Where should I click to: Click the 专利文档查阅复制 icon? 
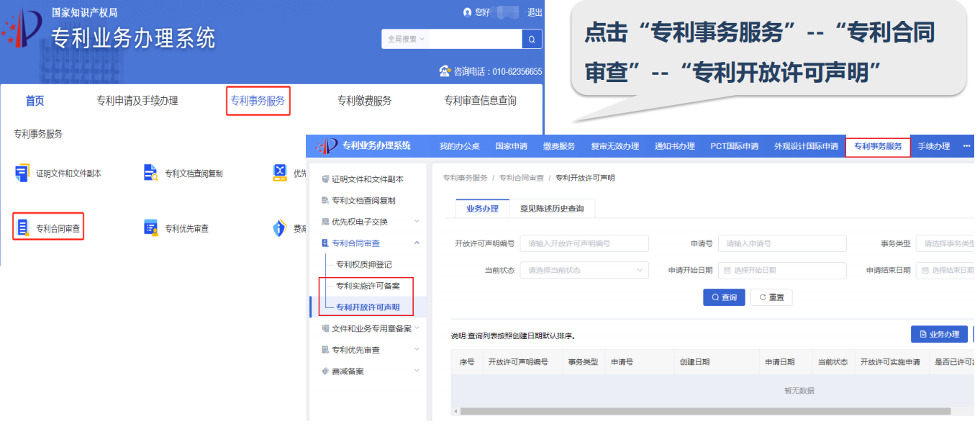pos(150,173)
